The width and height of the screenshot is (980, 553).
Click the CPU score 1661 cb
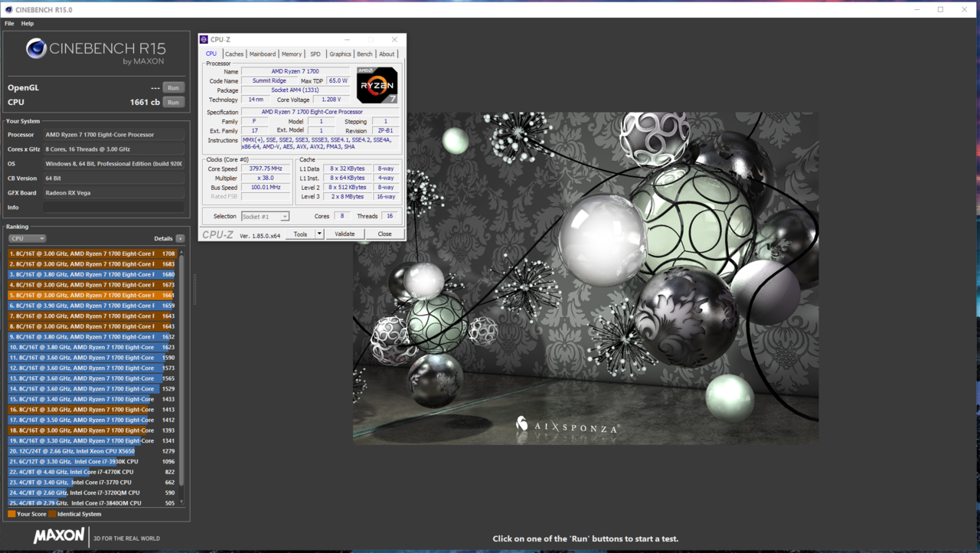tap(145, 103)
